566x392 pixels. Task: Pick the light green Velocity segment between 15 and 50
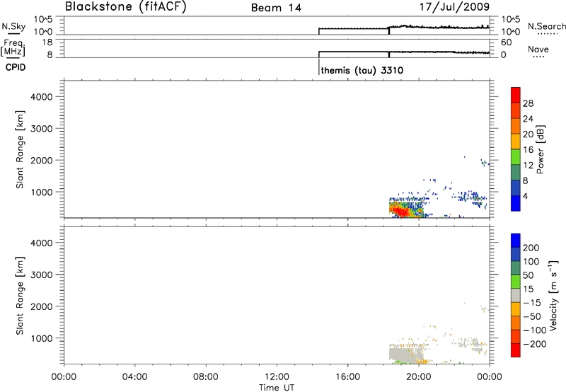(x=516, y=282)
